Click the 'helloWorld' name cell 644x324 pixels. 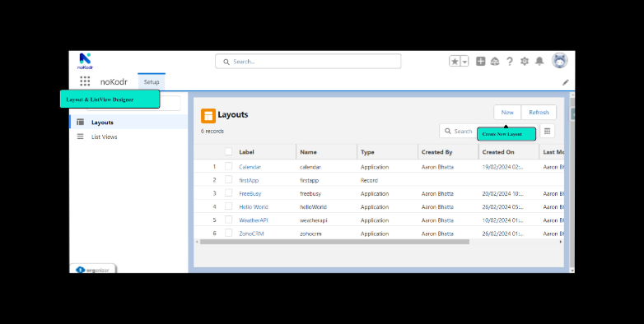pos(313,207)
